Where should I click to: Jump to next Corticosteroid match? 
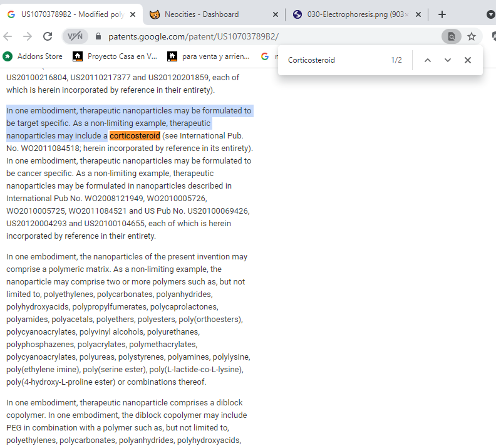pyautogui.click(x=447, y=60)
